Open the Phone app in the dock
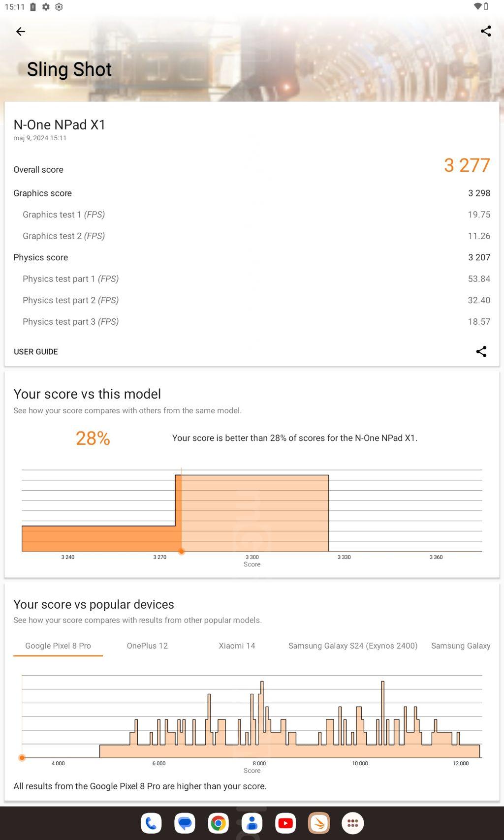504x840 pixels. tap(151, 823)
